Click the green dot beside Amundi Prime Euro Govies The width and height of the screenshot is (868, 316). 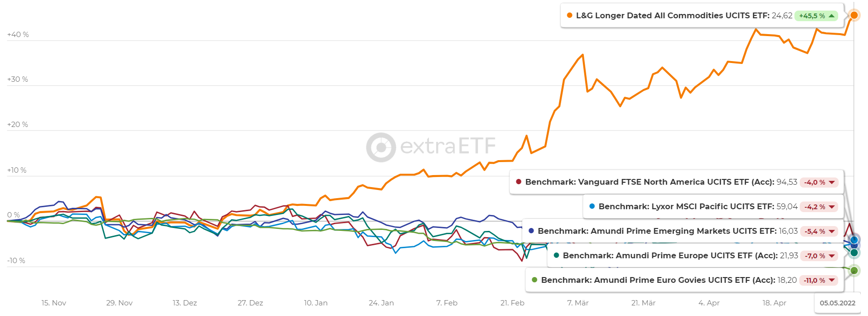(535, 280)
